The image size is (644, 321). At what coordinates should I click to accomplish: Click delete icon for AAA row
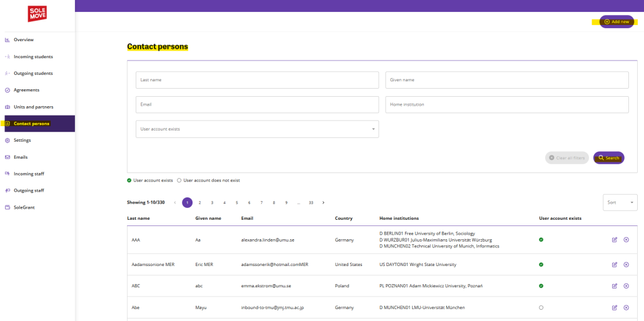(x=626, y=239)
